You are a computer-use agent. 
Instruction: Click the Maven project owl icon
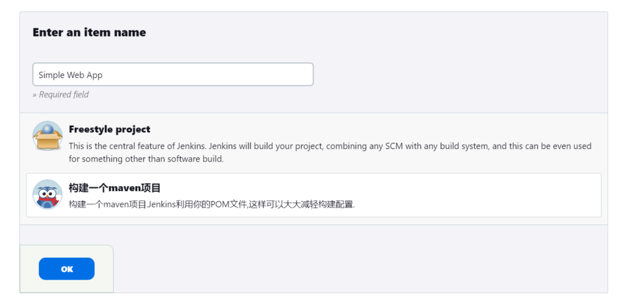pos(48,195)
